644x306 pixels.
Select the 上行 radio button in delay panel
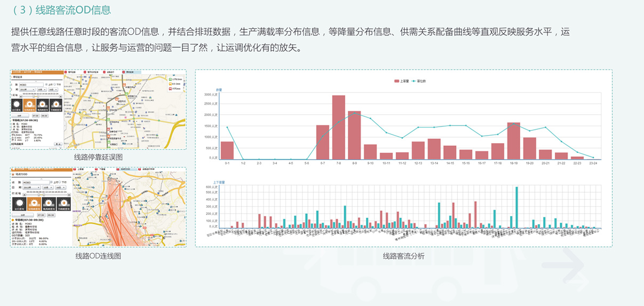[x=47, y=84]
